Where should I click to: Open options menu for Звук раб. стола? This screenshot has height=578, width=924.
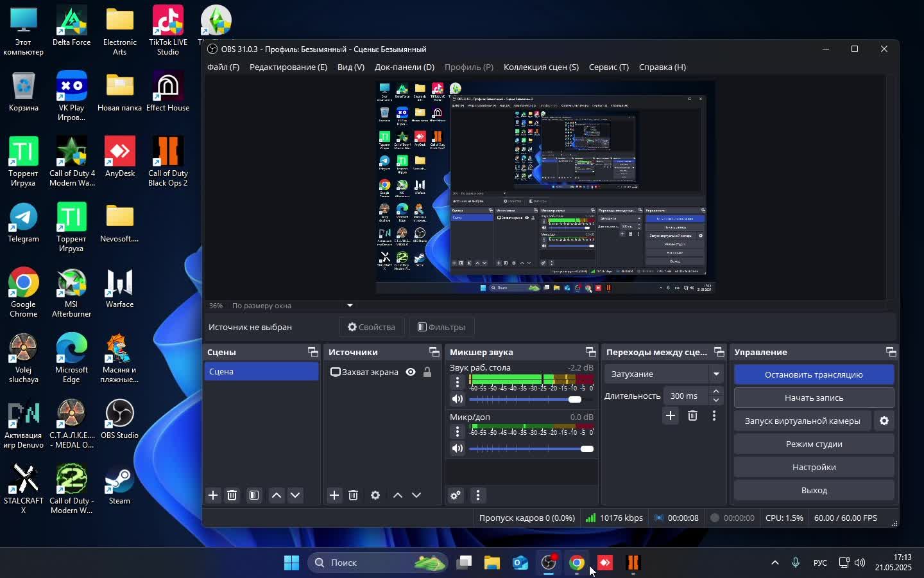click(x=458, y=382)
